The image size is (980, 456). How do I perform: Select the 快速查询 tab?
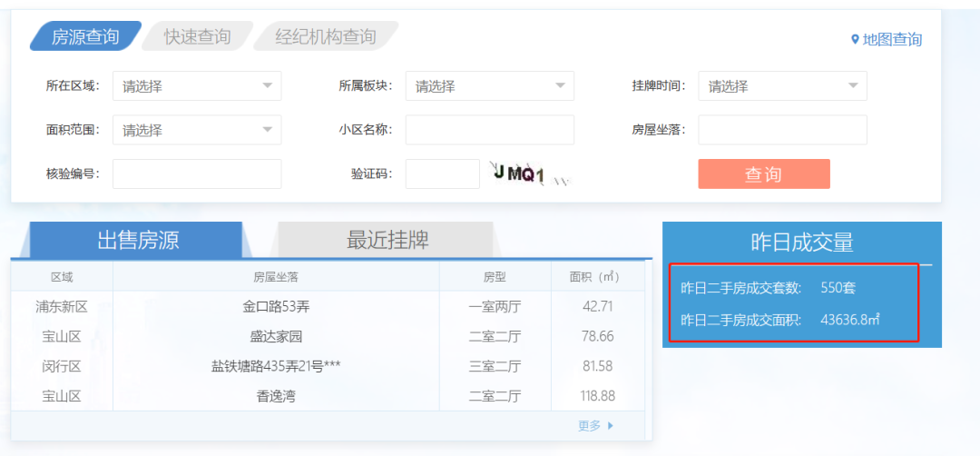pyautogui.click(x=197, y=37)
